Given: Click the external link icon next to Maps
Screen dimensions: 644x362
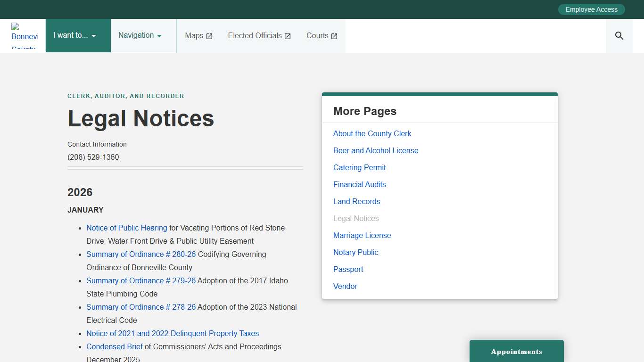Looking at the screenshot, I should pyautogui.click(x=209, y=35).
